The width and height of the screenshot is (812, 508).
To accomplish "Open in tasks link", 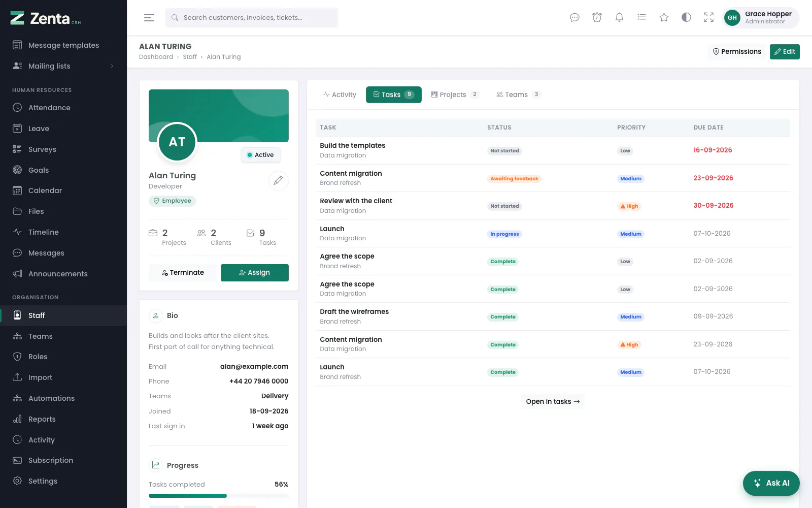I will click(553, 402).
